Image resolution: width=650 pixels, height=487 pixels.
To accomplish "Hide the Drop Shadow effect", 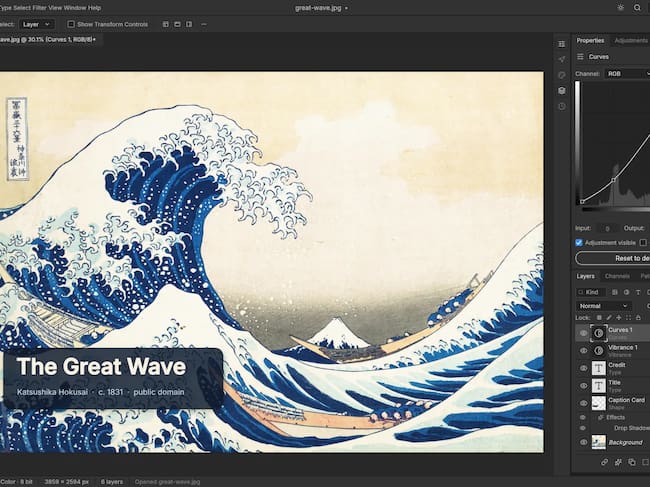I will (583, 428).
